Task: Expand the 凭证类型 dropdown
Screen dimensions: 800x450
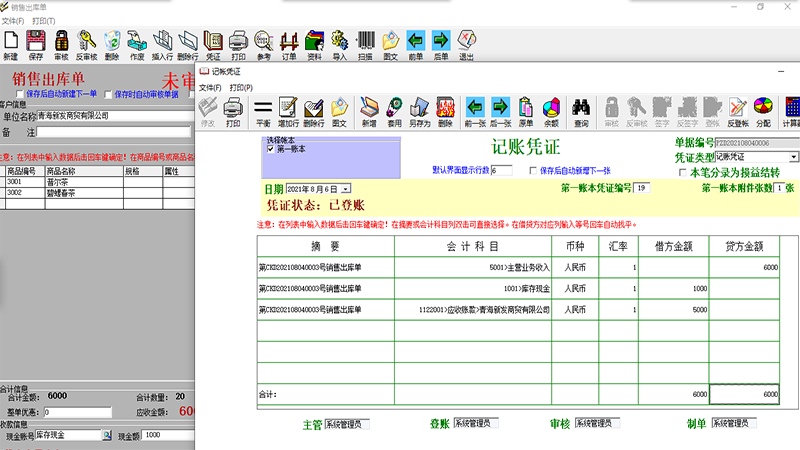Action: pos(794,157)
